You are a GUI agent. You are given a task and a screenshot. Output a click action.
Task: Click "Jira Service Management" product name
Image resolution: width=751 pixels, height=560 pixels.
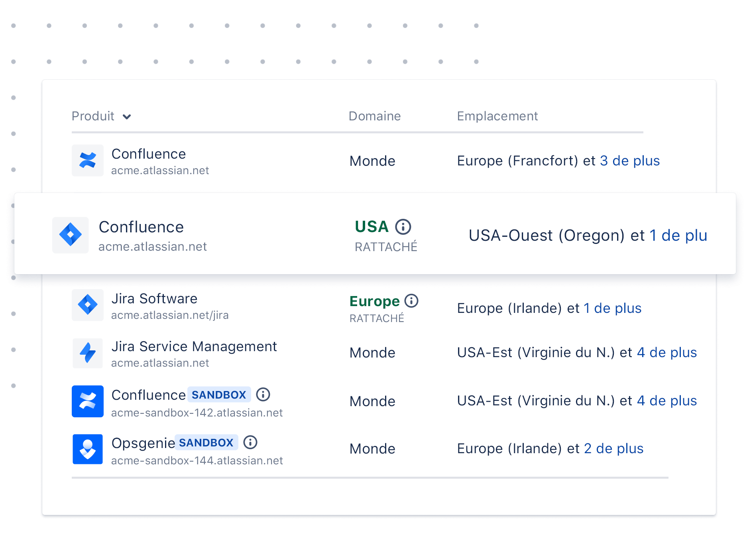194,346
